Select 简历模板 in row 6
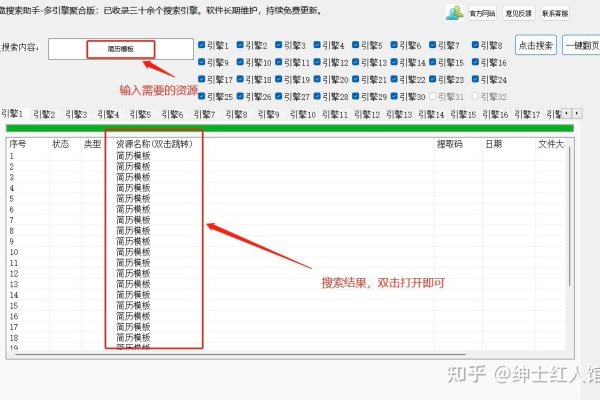600x400 pixels. 133,209
